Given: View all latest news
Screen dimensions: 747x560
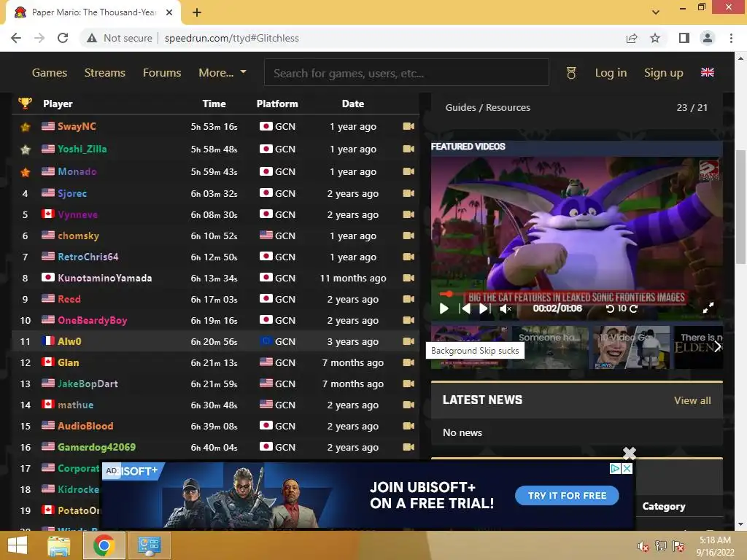Looking at the screenshot, I should 692,400.
